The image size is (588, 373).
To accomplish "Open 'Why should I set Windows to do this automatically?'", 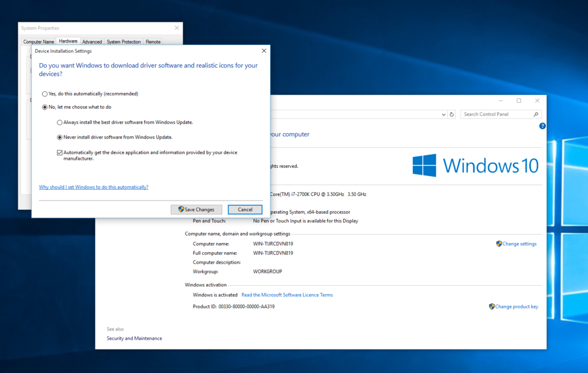I will 94,187.
